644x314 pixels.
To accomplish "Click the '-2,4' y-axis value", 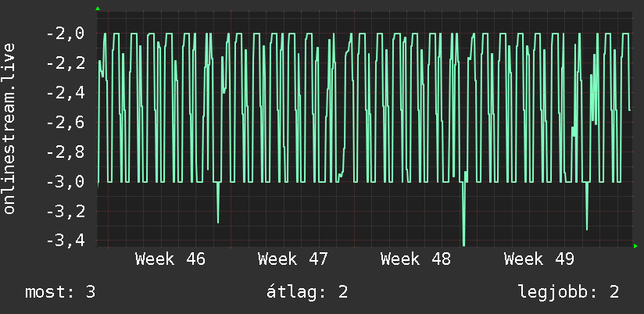I will click(x=66, y=93).
